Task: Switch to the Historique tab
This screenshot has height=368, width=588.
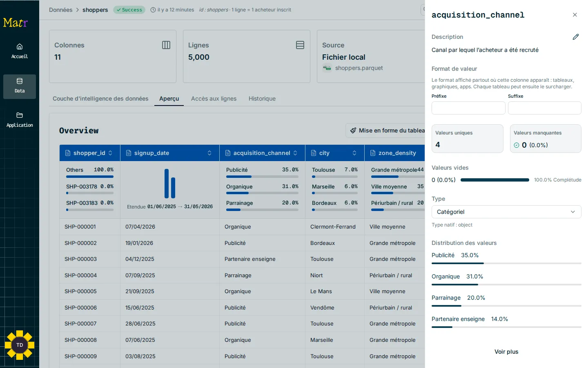Action: 262,99
